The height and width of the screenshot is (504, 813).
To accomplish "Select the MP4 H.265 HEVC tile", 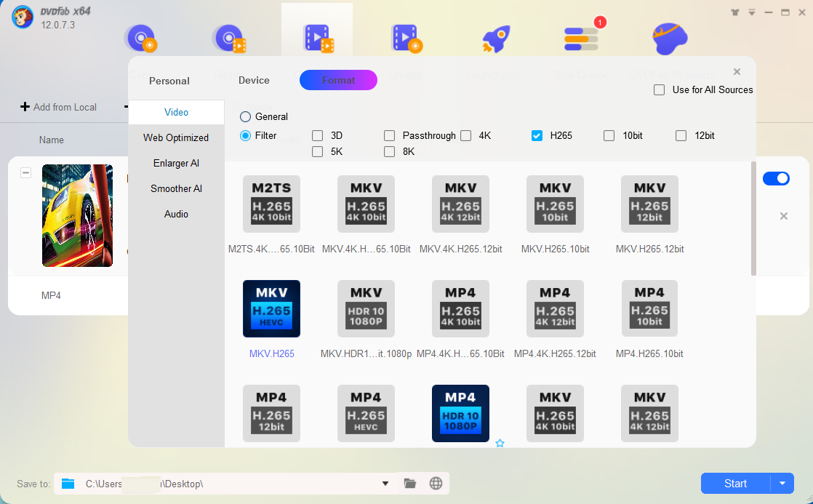I will tap(366, 413).
